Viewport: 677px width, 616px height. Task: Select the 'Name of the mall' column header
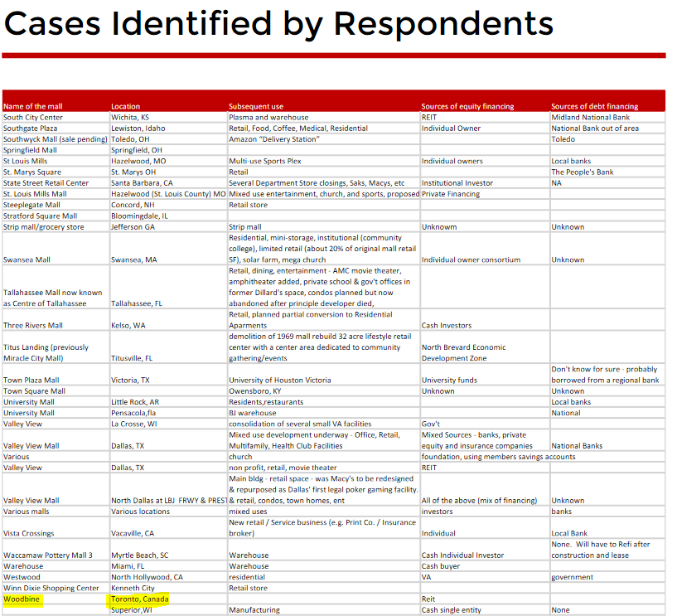point(33,106)
